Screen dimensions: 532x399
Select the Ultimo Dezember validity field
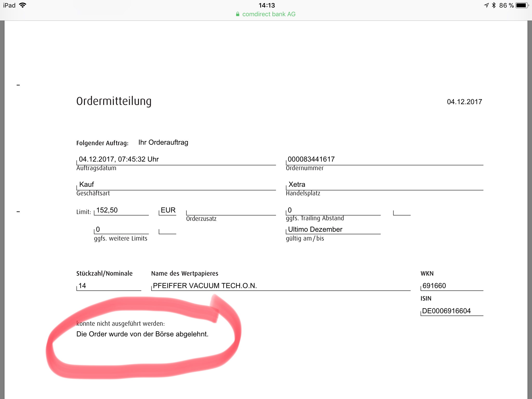coord(315,229)
